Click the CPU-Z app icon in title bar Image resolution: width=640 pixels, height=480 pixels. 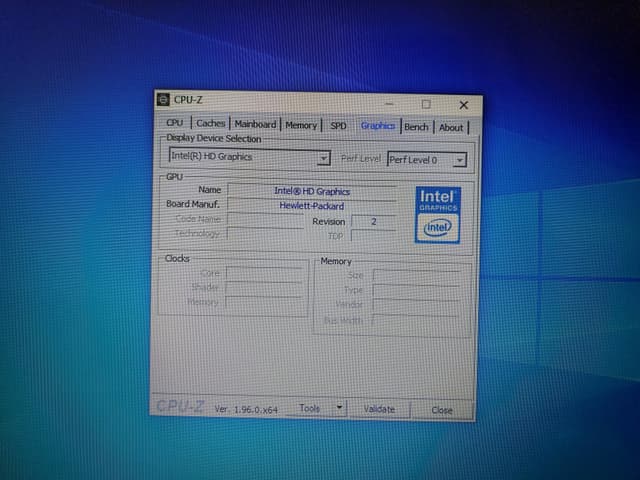click(x=163, y=99)
